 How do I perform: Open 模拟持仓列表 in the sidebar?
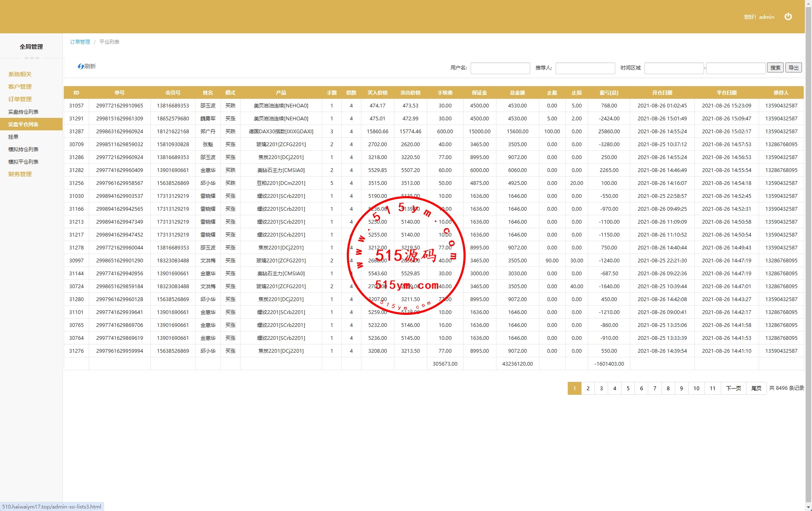tap(23, 149)
